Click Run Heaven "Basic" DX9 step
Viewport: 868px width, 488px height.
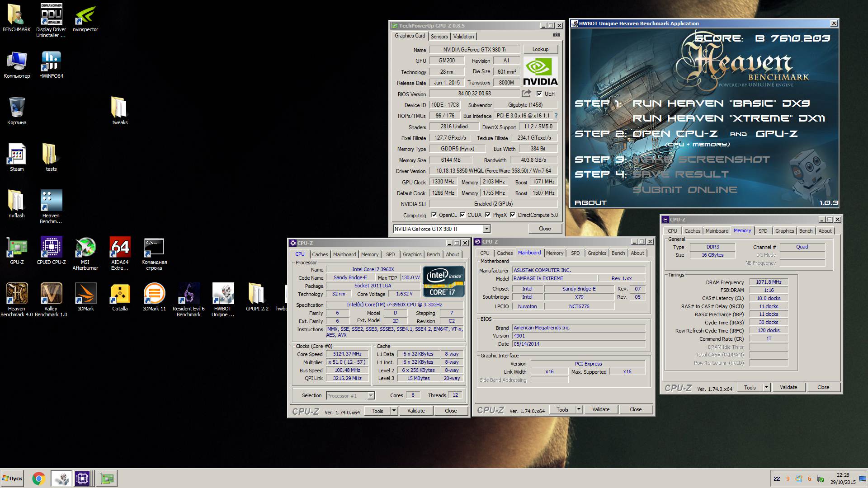point(721,103)
